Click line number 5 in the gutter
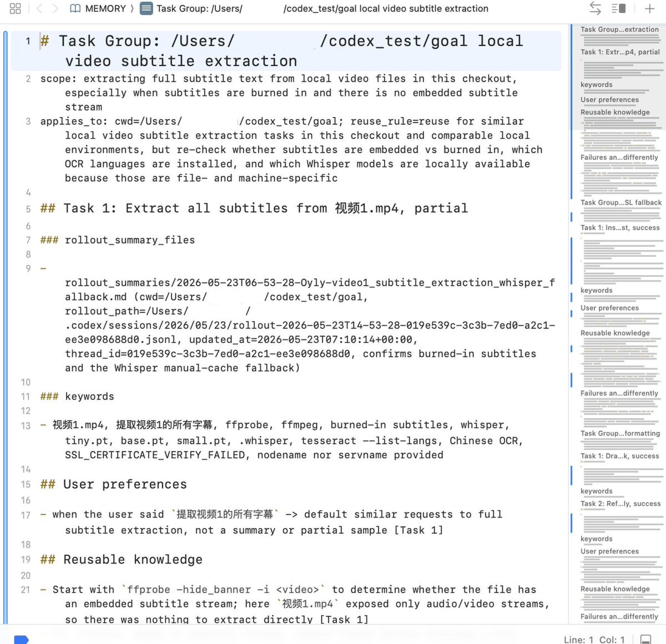This screenshot has height=644, width=666. coord(28,209)
